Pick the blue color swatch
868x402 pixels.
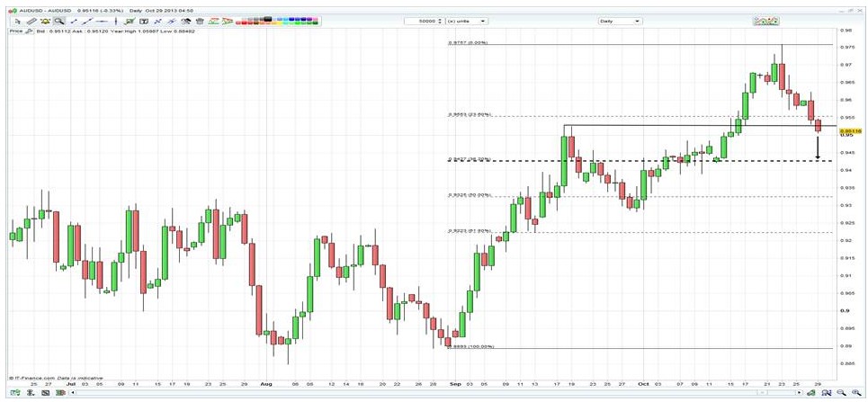pyautogui.click(x=291, y=19)
